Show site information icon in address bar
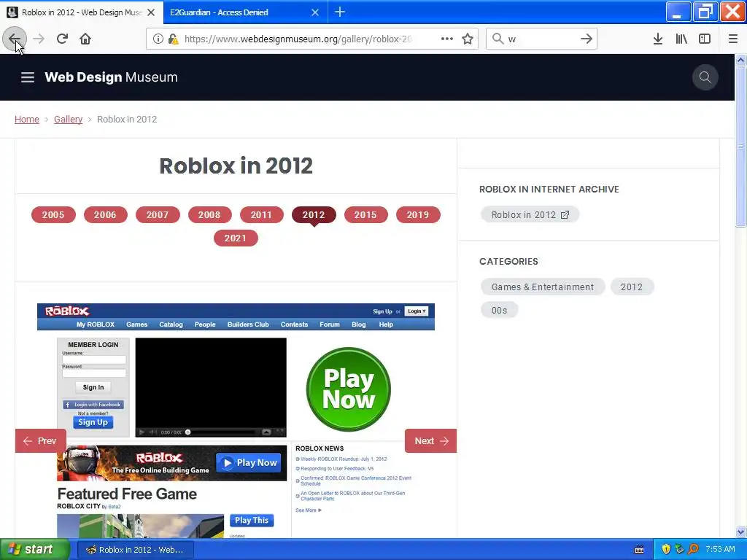Image resolution: width=747 pixels, height=560 pixels. pyautogui.click(x=158, y=39)
